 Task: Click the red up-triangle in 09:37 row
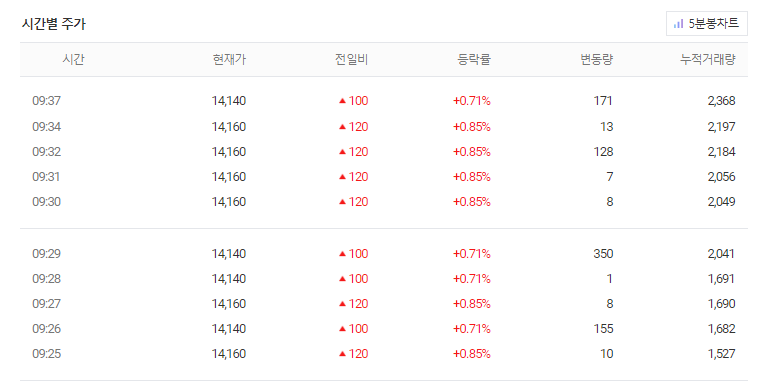click(342, 101)
